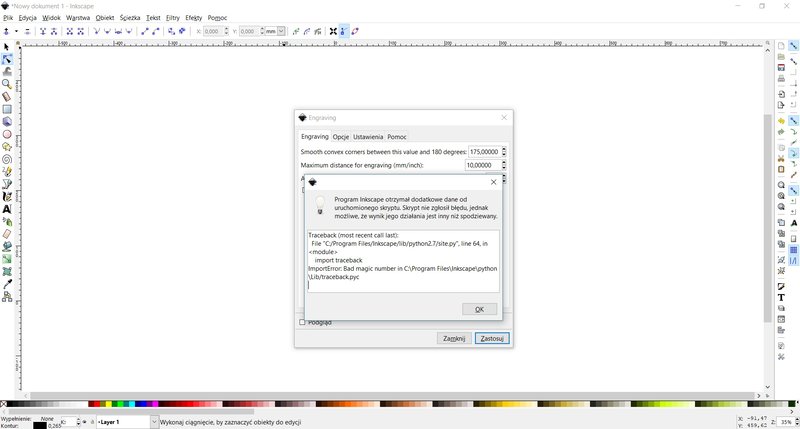800x429 pixels.
Task: Select the Bezier pen tool
Action: (7, 184)
